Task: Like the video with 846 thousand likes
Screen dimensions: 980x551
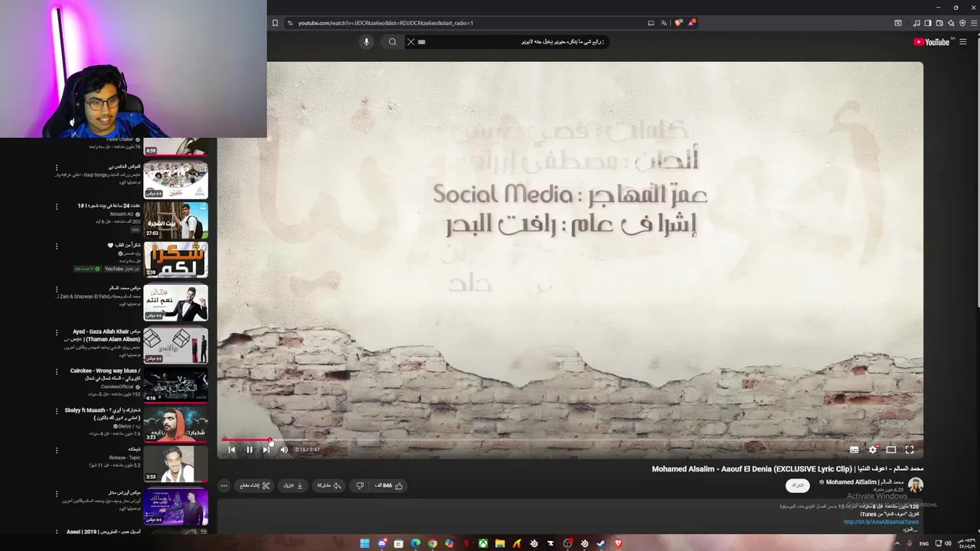Action: (389, 485)
